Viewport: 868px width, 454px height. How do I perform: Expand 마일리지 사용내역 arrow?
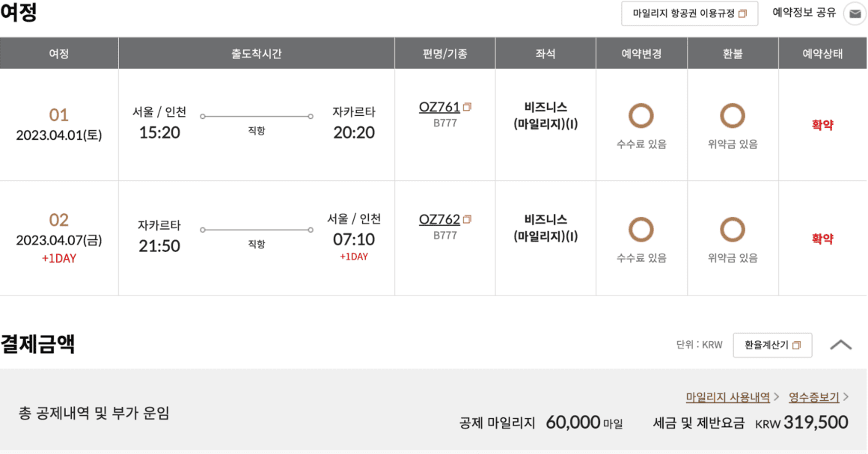(777, 397)
